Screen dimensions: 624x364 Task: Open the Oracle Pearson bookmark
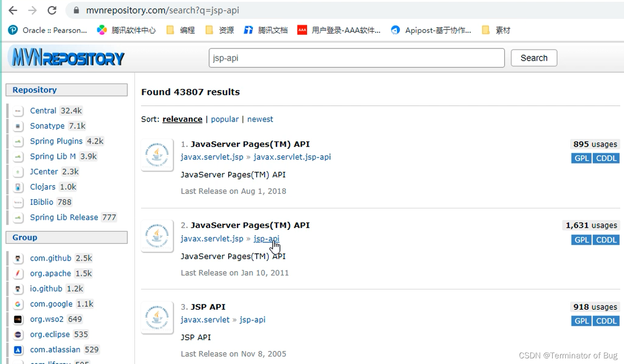[x=48, y=30]
